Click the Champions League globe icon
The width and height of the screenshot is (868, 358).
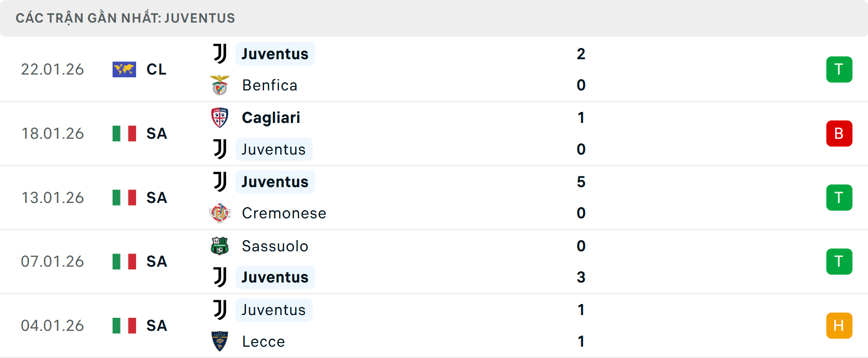(124, 69)
